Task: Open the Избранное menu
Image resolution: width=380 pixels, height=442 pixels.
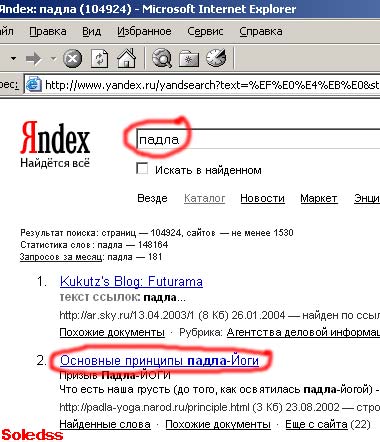Action: [x=144, y=31]
